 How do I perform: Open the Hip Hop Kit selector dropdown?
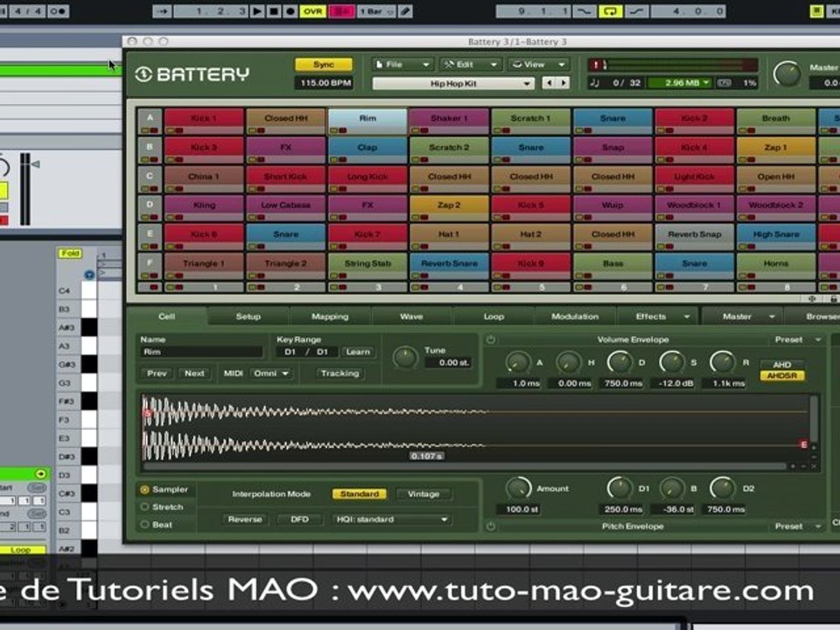point(453,84)
